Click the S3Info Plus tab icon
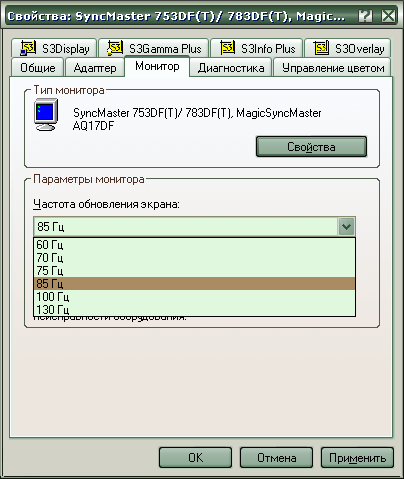 (228, 48)
